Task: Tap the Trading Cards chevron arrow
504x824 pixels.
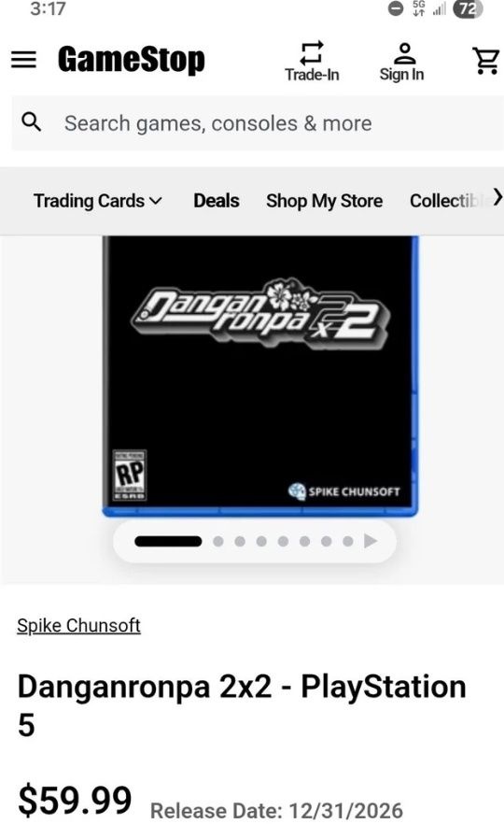Action: (x=156, y=201)
